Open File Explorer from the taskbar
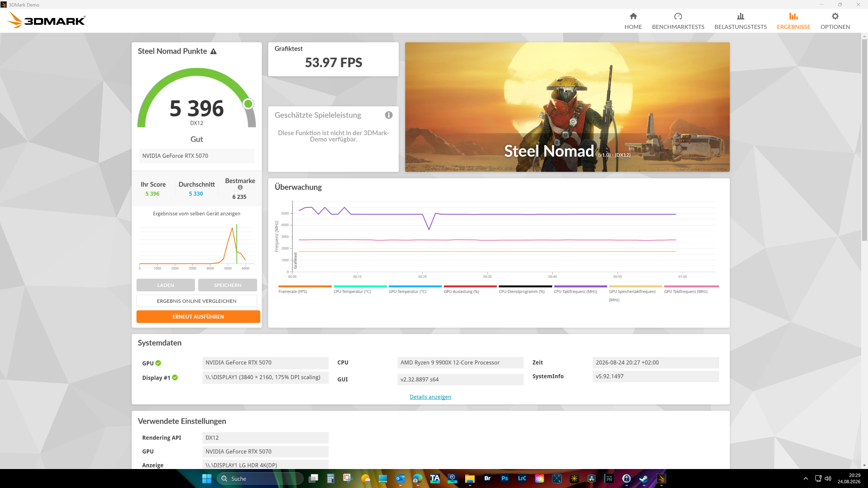The height and width of the screenshot is (488, 868). pyautogui.click(x=470, y=479)
